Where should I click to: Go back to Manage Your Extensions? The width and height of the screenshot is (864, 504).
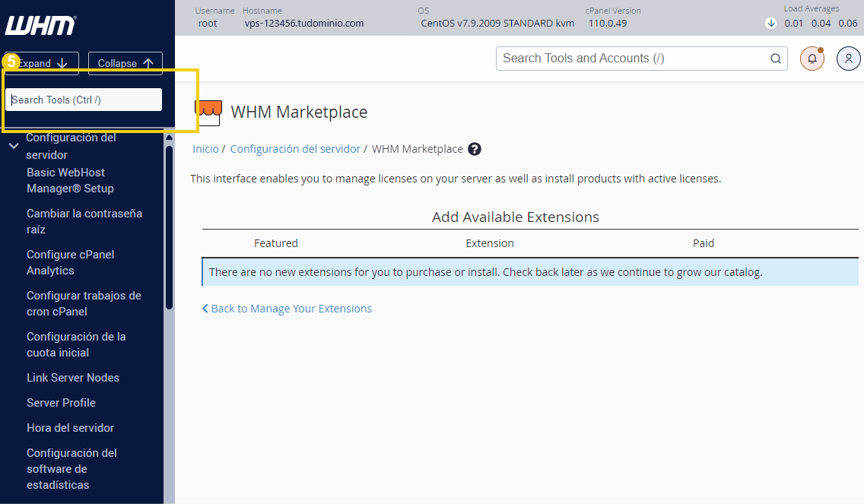click(287, 309)
